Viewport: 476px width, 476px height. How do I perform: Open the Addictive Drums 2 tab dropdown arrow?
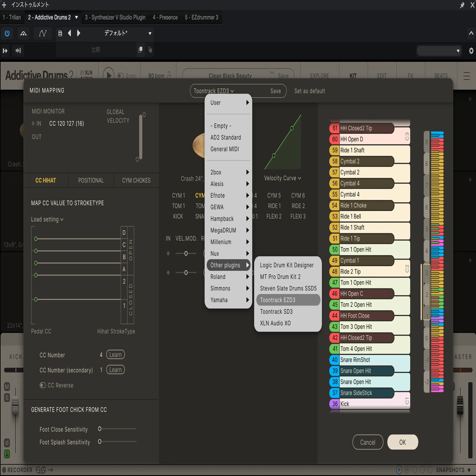(77, 17)
